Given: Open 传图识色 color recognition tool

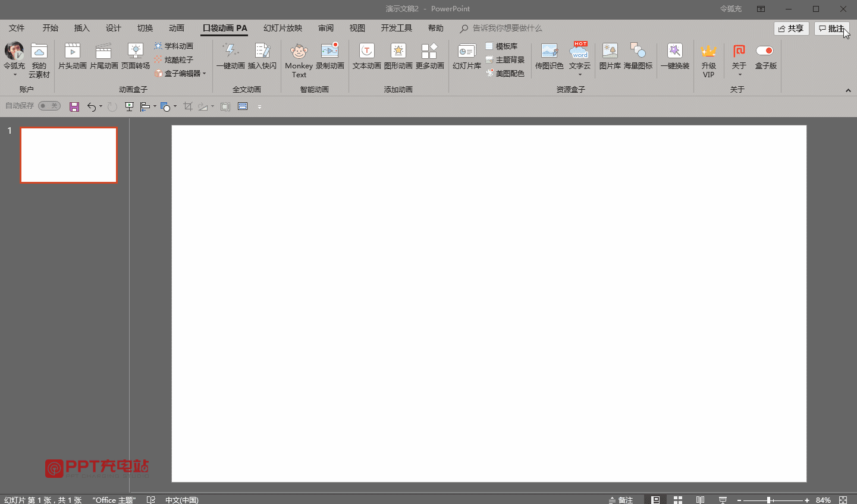Looking at the screenshot, I should click(x=549, y=56).
